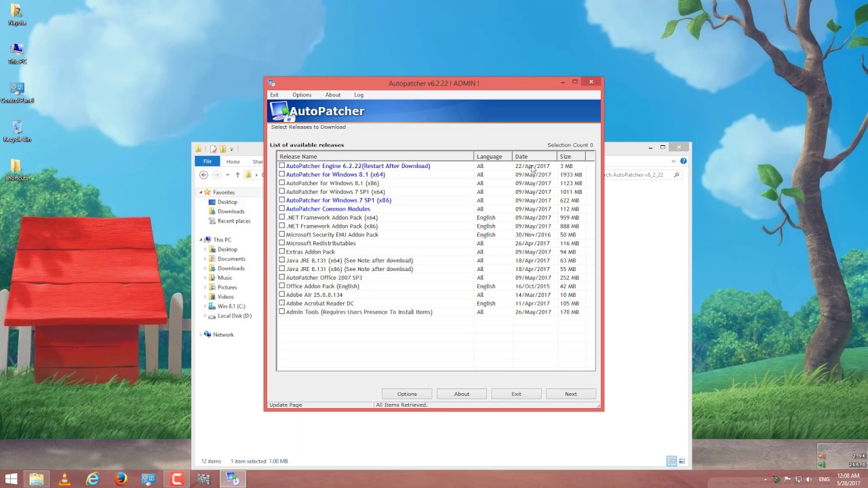868x488 pixels.
Task: Open Camtasia recorder taskbar icon
Action: (176, 479)
